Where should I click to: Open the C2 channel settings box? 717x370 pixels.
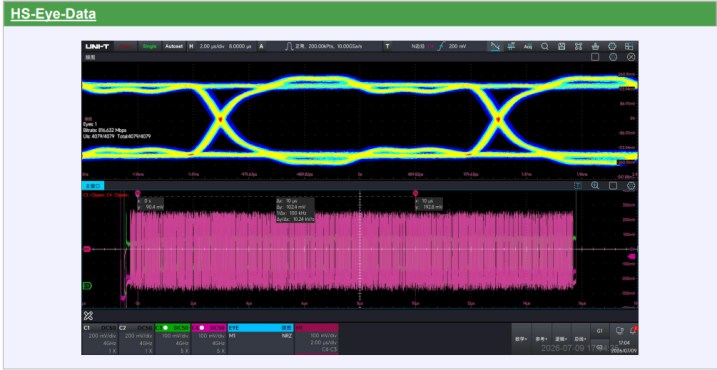pyautogui.click(x=136, y=339)
